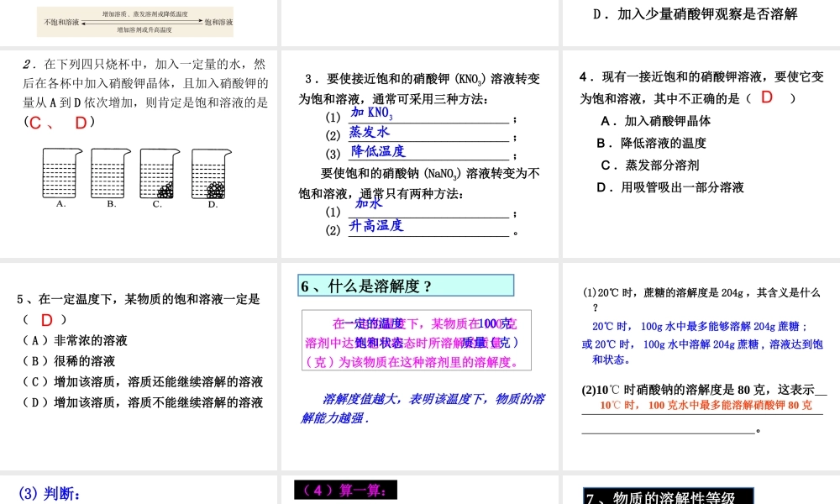Choose option 'D. 用吸管吸出一部分溶液'
This screenshot has width=840, height=504.
coord(670,187)
